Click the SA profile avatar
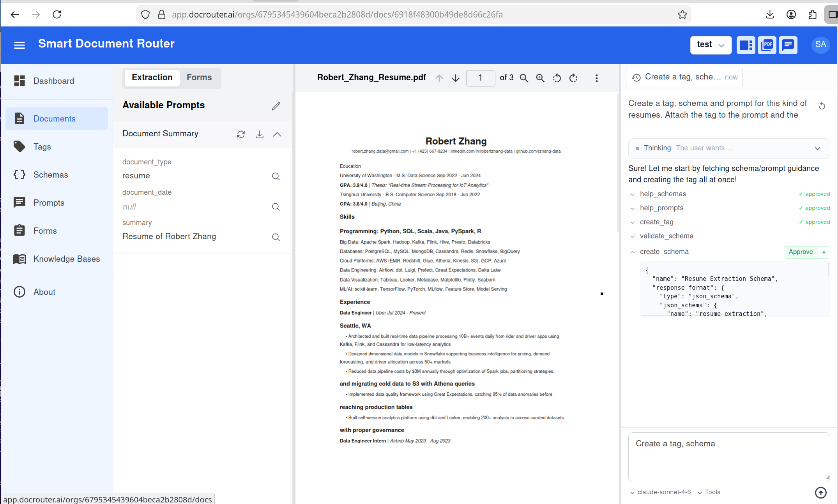 click(820, 45)
